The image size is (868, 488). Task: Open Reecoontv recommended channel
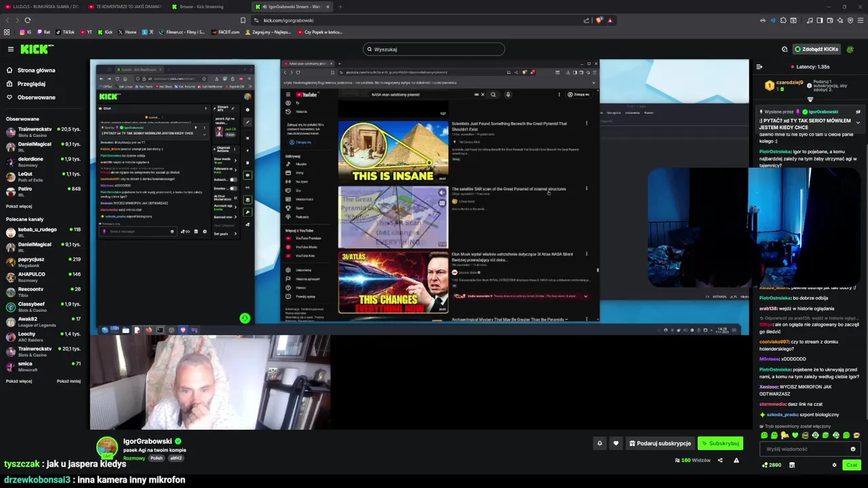[42, 291]
